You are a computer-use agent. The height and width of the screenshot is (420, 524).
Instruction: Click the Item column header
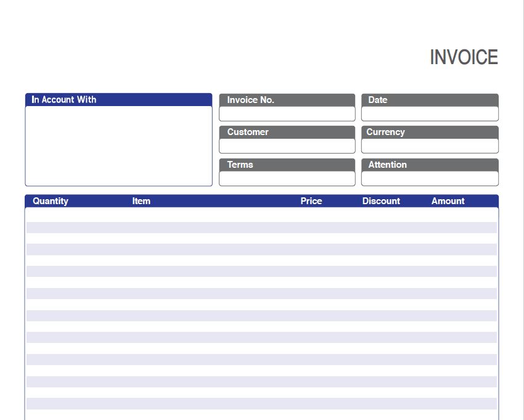click(141, 201)
